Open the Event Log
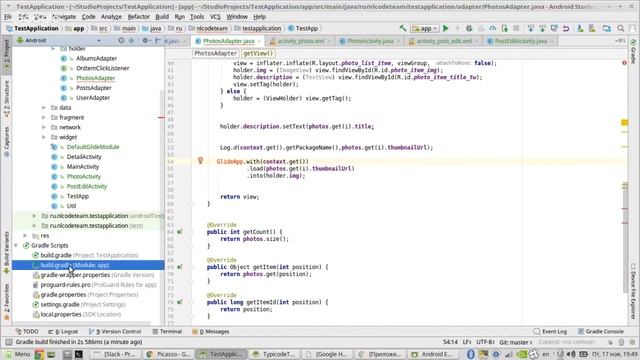This screenshot has height=360, width=640. click(550, 331)
